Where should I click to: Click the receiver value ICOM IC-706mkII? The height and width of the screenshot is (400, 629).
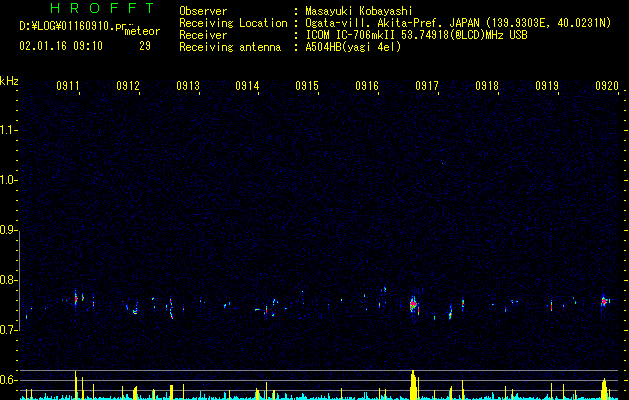pos(351,35)
